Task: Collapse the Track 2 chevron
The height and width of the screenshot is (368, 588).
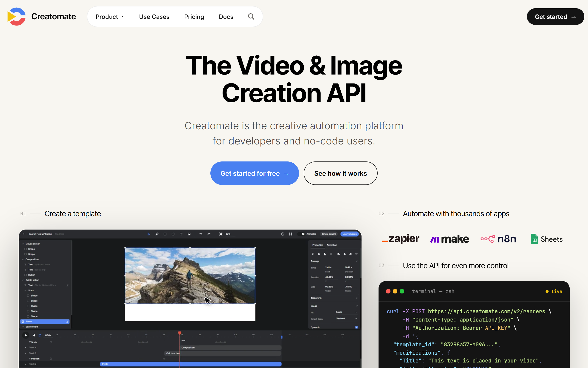Action: click(x=25, y=364)
